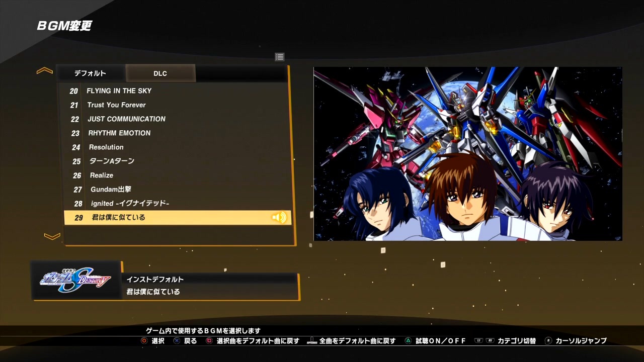Click the 君は僕に似ている title in the info box
Screen dimensions: 644x362
tap(153, 292)
